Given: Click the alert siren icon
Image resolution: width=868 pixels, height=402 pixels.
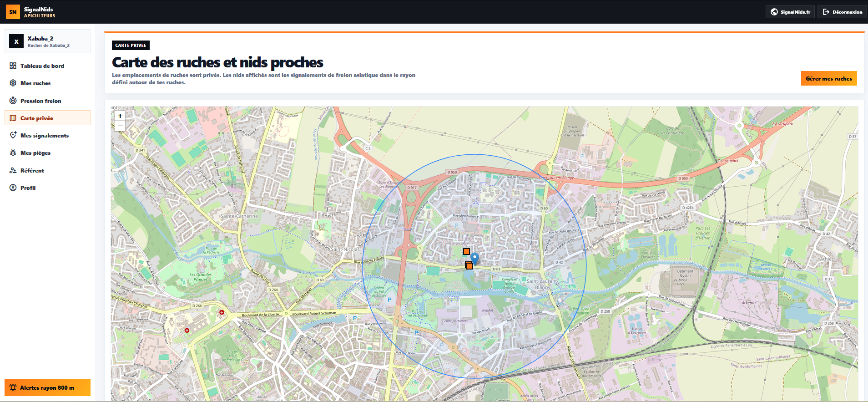Looking at the screenshot, I should pos(13,387).
